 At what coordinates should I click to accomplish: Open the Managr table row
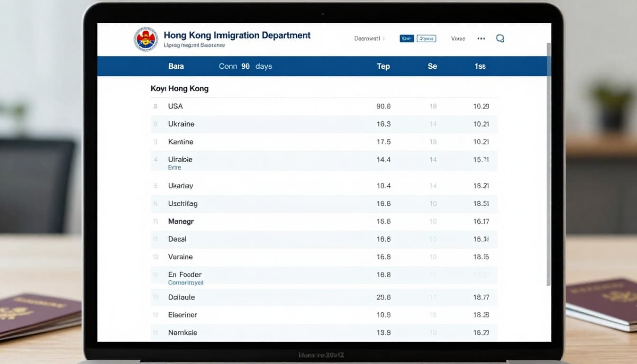pyautogui.click(x=181, y=221)
